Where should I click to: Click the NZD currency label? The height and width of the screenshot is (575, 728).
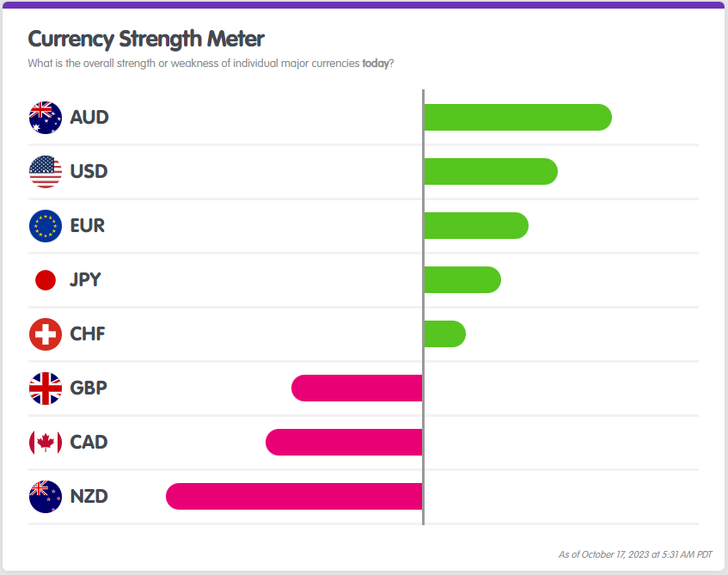pos(89,496)
